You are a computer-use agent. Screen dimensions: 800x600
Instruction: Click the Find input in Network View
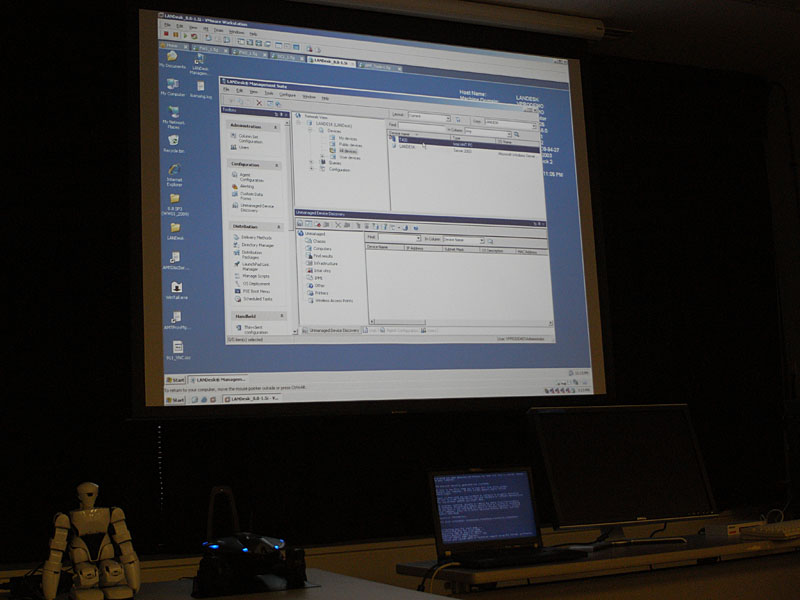(422, 126)
